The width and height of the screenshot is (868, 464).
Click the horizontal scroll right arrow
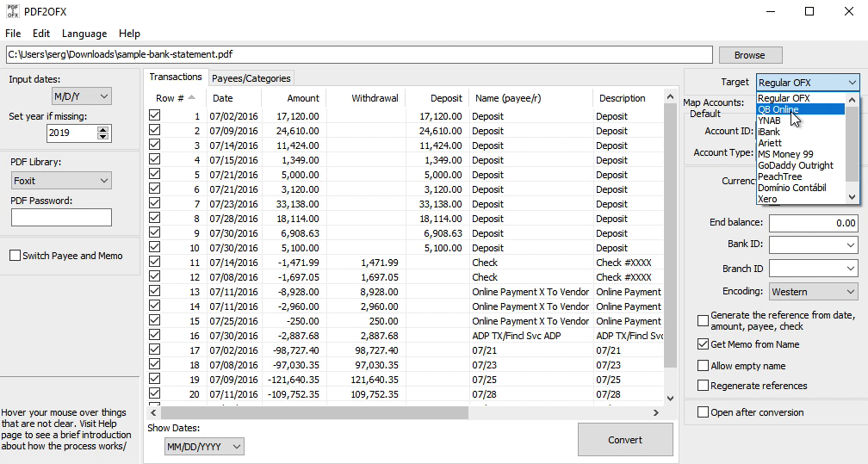click(x=656, y=412)
